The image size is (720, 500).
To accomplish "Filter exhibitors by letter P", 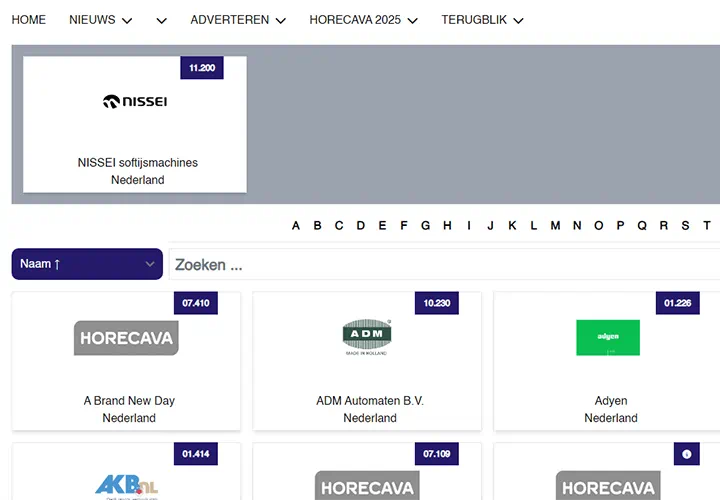I will click(x=620, y=225).
